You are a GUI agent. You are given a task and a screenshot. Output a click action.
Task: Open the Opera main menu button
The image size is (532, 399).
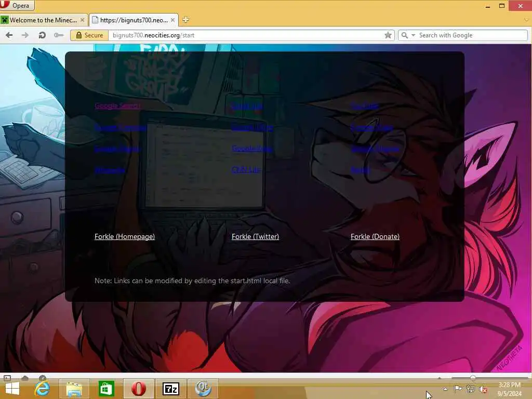click(x=17, y=5)
